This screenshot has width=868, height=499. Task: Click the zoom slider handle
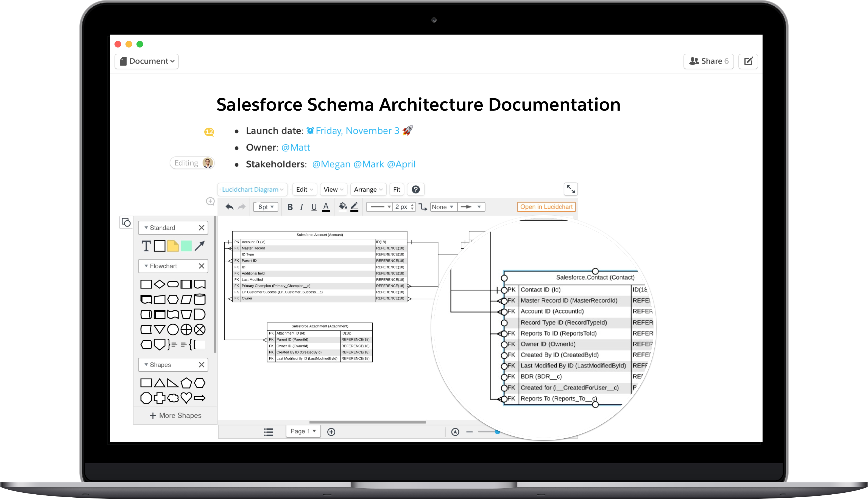[497, 432]
